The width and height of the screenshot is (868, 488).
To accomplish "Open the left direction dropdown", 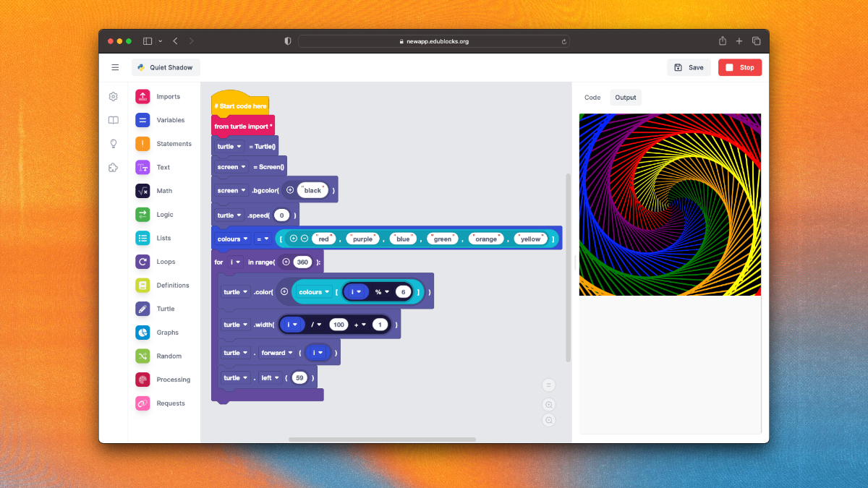I will 270,377.
